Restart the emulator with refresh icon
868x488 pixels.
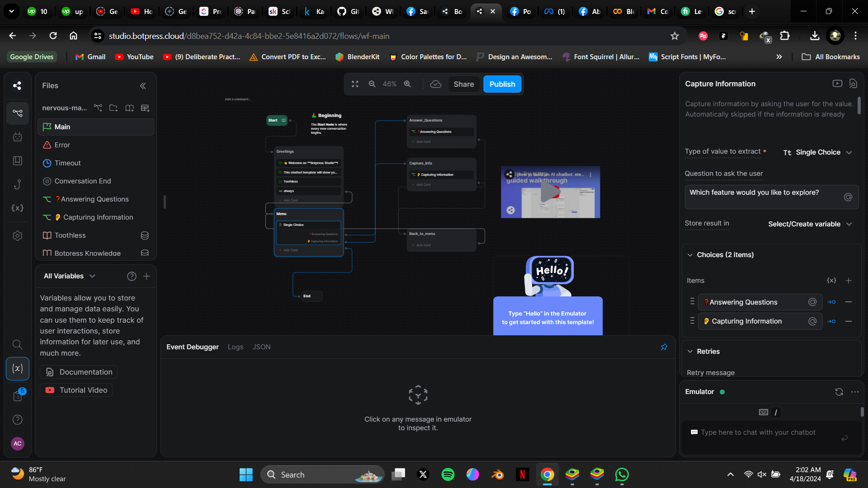[x=839, y=392]
